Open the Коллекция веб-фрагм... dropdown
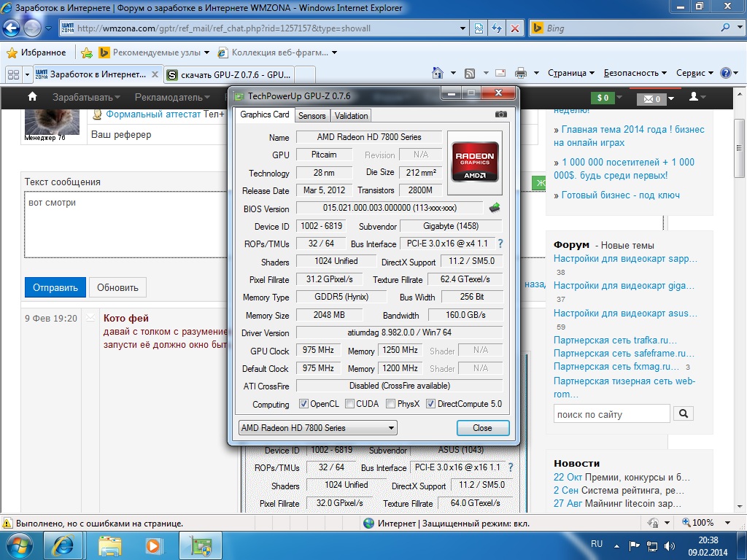The height and width of the screenshot is (560, 747). pos(277,52)
